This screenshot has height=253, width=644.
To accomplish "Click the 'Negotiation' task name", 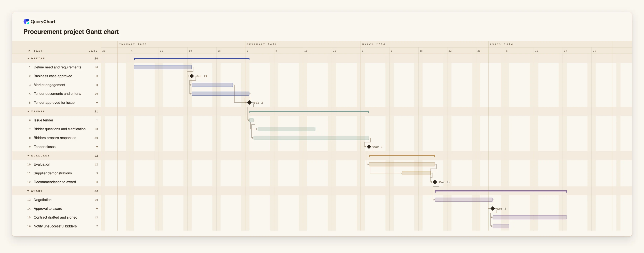I will pos(43,200).
